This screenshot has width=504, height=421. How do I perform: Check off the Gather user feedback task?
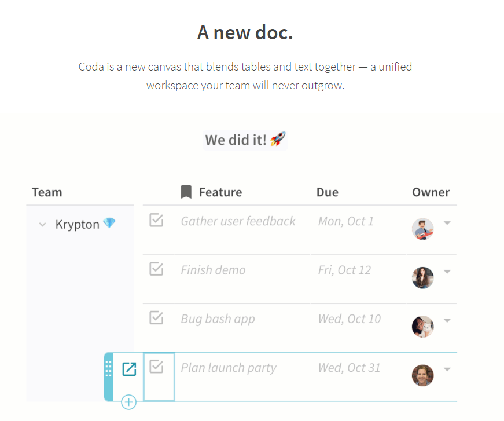pos(156,220)
